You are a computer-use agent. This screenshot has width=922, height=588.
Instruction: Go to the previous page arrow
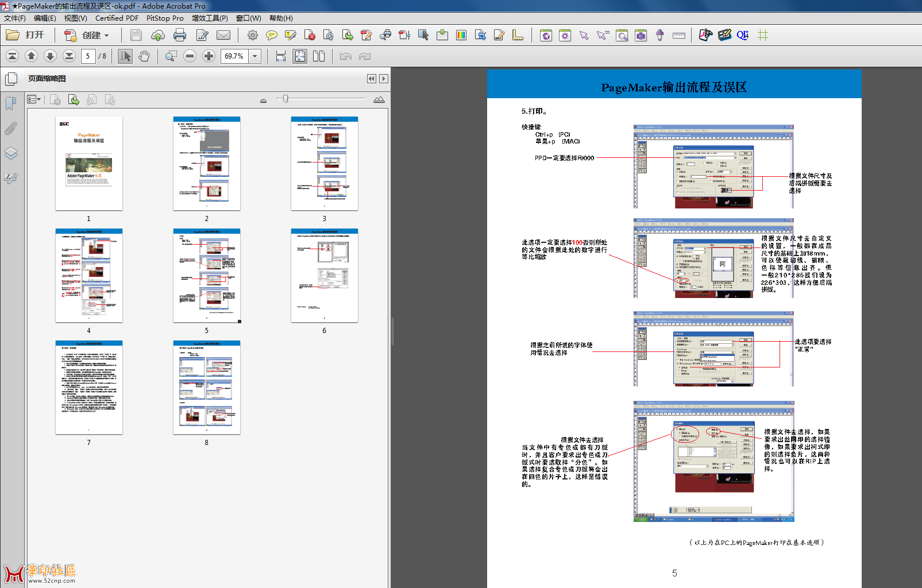point(32,56)
